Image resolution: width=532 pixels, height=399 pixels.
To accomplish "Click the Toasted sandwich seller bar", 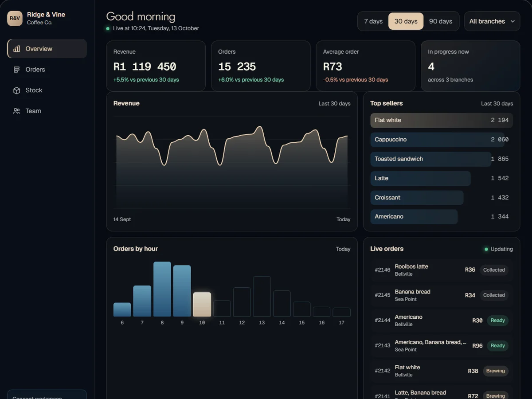I will pyautogui.click(x=431, y=159).
